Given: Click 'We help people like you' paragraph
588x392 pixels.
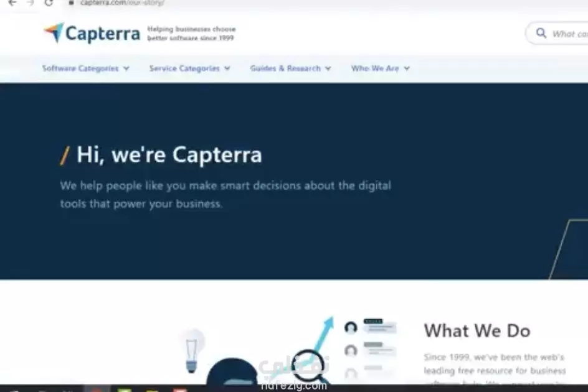Looking at the screenshot, I should coord(225,195).
